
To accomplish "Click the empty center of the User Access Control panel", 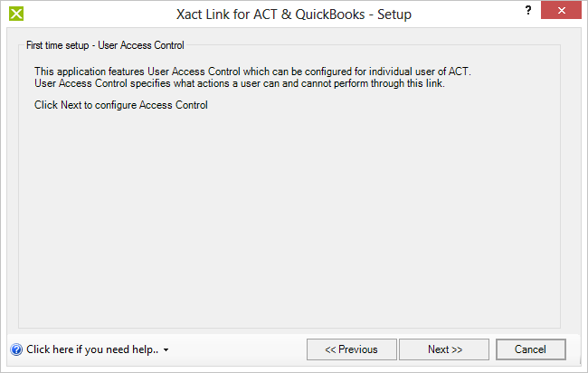I will tap(289, 217).
